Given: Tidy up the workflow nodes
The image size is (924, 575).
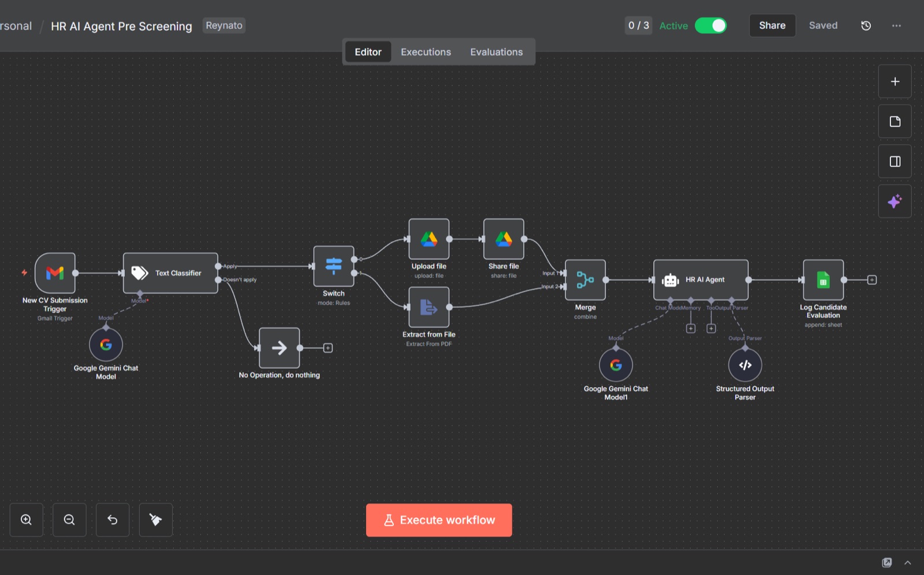Looking at the screenshot, I should (156, 520).
